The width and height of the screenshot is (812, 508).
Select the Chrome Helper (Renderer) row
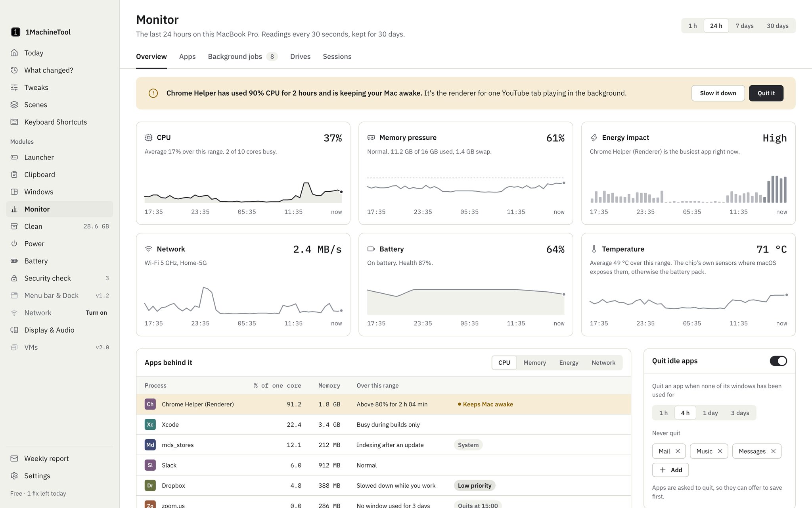coord(383,404)
